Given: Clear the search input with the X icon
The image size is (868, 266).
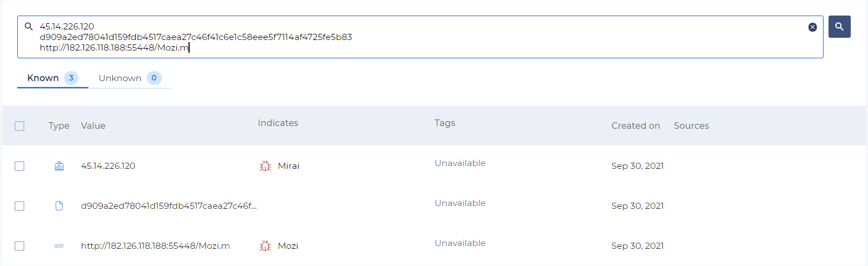Looking at the screenshot, I should point(812,27).
